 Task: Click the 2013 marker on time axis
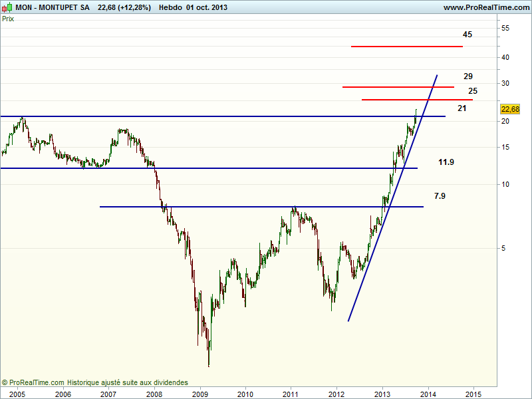pyautogui.click(x=382, y=393)
